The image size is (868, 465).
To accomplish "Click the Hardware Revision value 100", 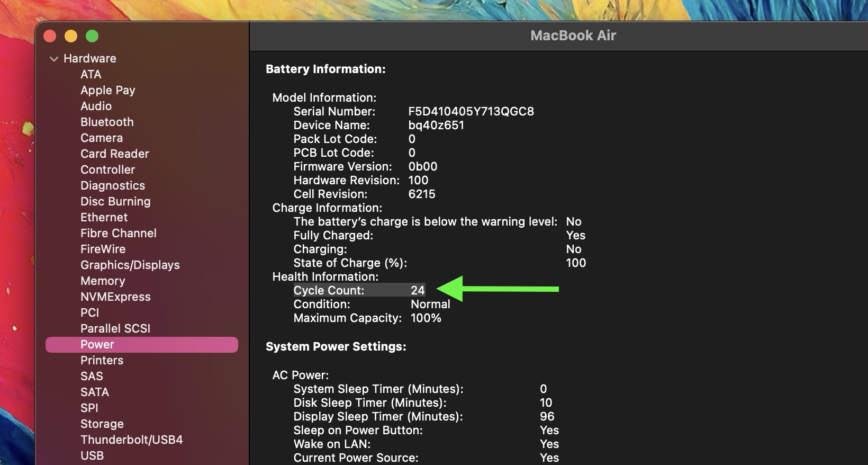I will point(418,180).
